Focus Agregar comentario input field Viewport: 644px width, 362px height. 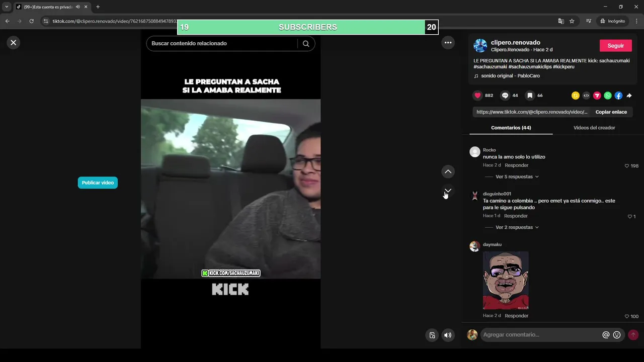pos(540,335)
